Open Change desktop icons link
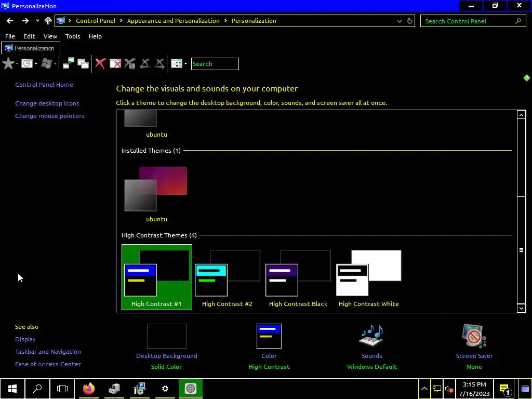Screen dimensions: 532x399 pyautogui.click(x=47, y=103)
